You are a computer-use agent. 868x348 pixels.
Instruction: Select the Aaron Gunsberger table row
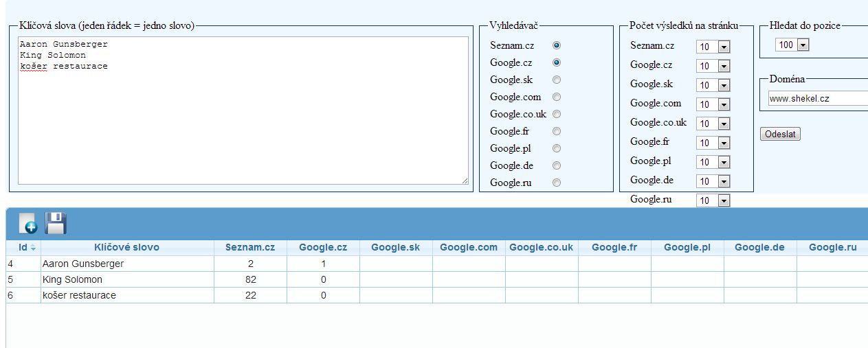click(436, 264)
